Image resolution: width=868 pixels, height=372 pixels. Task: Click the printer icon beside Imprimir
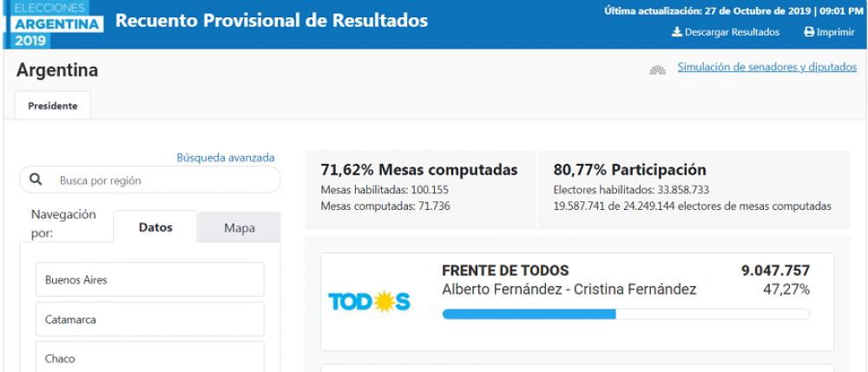[x=809, y=32]
